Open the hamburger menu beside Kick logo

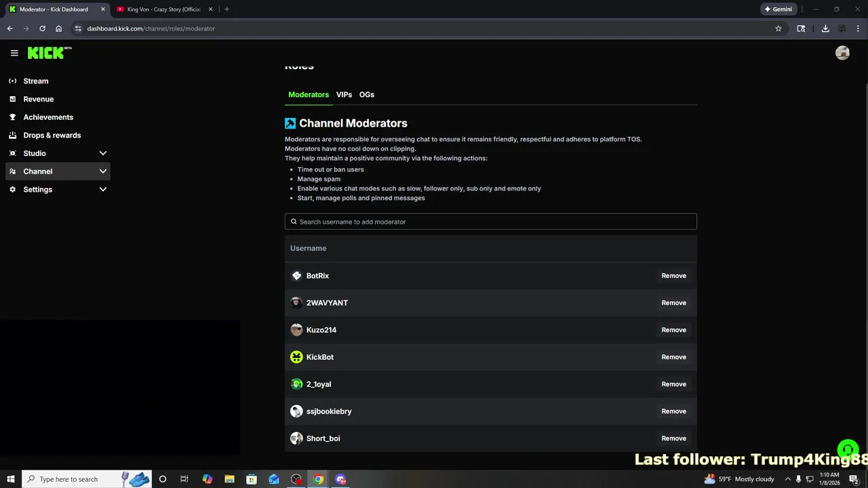pyautogui.click(x=14, y=53)
